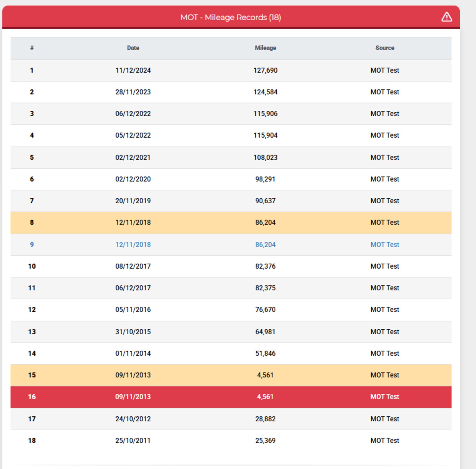Select the red highlighted row 16
Viewport: 476px width, 469px height.
tap(231, 397)
